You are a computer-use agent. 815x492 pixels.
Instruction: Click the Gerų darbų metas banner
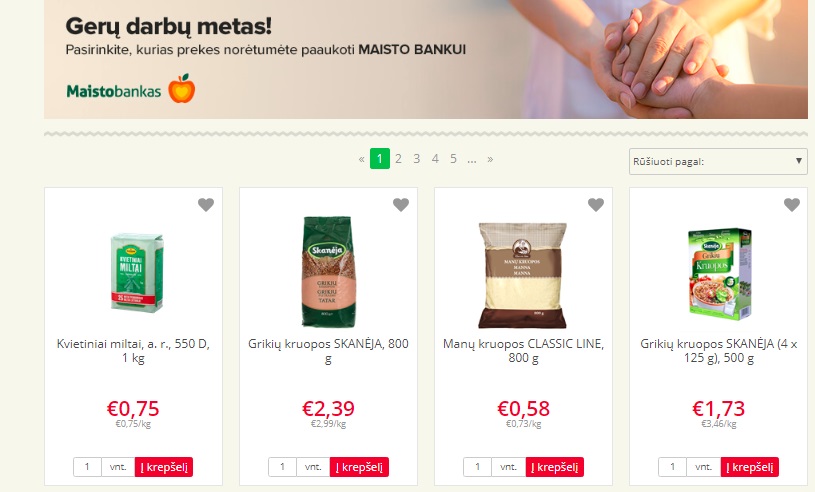[x=426, y=59]
